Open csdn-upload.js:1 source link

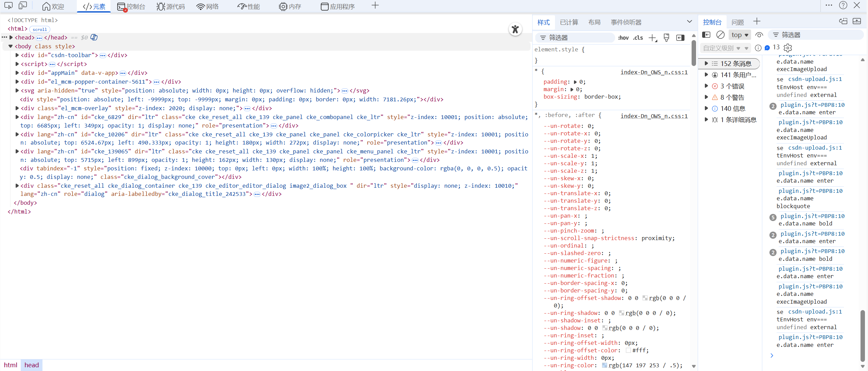click(815, 79)
